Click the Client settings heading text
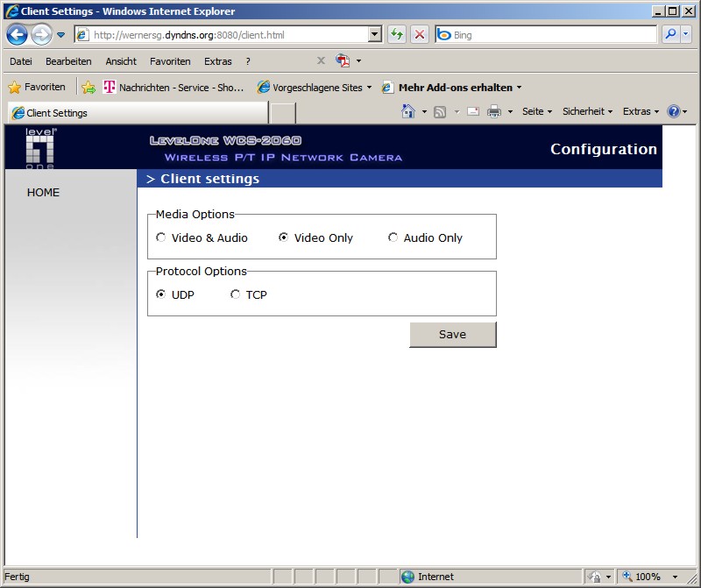This screenshot has height=588, width=701. click(x=209, y=179)
